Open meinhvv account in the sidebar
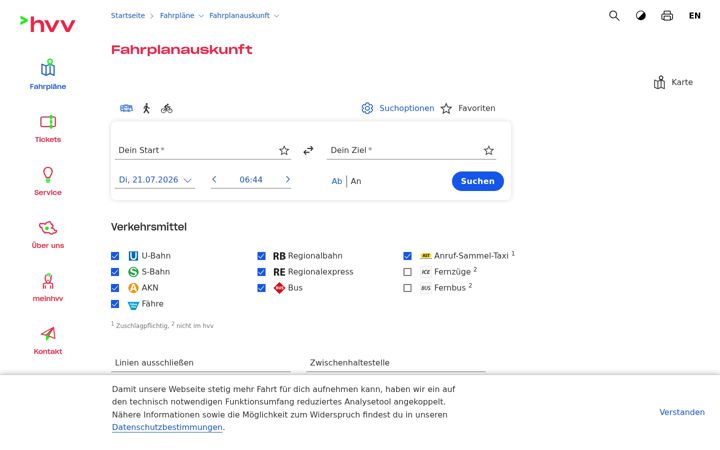The width and height of the screenshot is (720, 450). (48, 287)
